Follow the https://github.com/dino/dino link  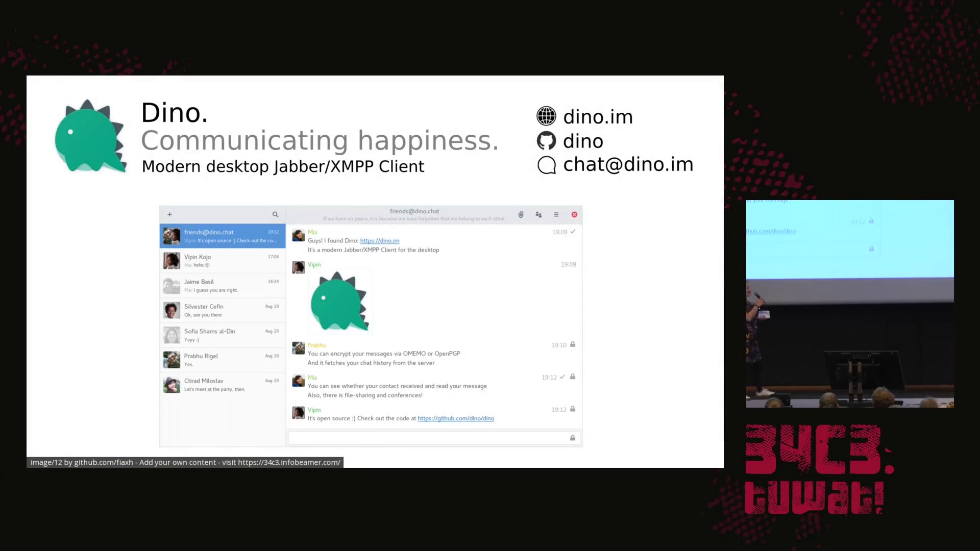point(456,418)
